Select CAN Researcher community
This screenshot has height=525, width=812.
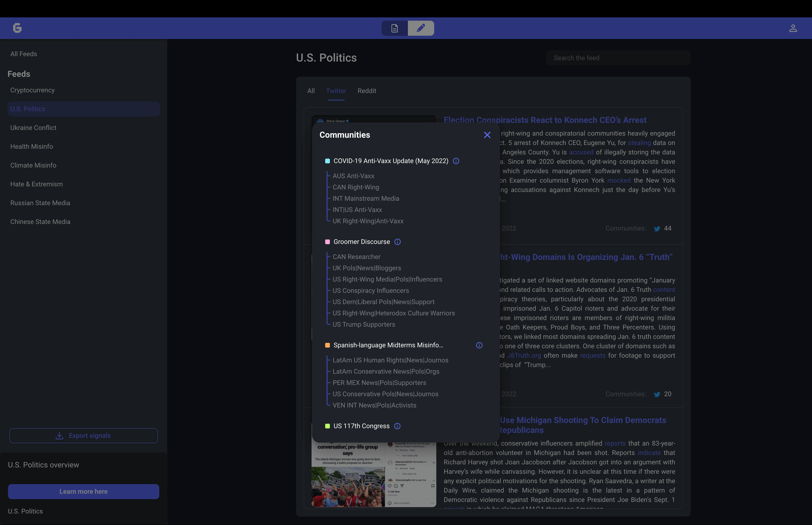(356, 257)
